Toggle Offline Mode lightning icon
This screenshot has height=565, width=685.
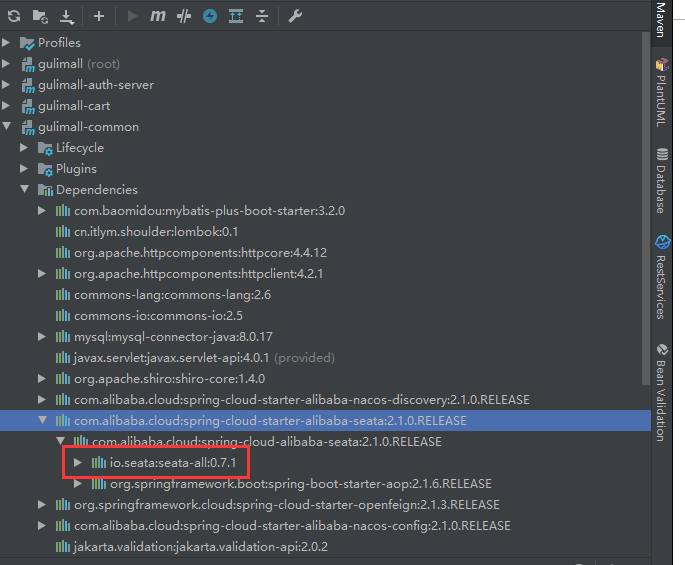[x=210, y=16]
